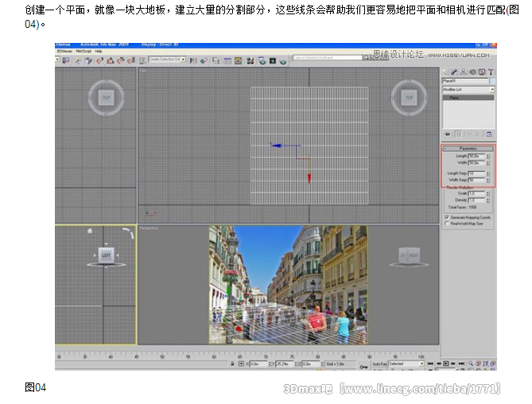Open Curve Editor toolbar icon

(227, 60)
